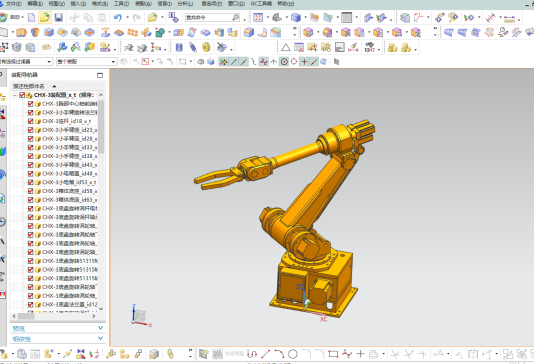Open the web browser tab on the left resource bar

(x=3, y=198)
